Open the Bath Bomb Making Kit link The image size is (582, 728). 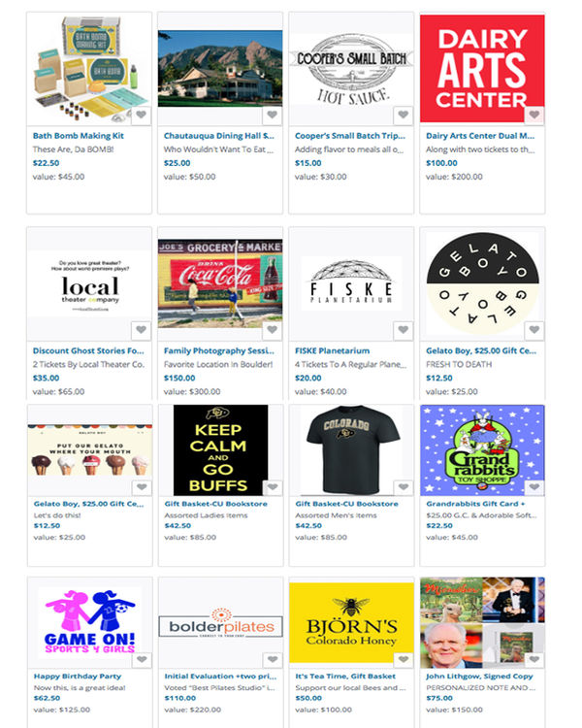tap(78, 136)
